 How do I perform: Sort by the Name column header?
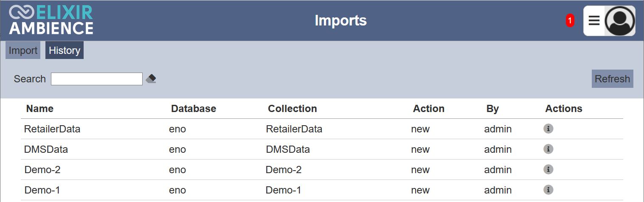(x=40, y=109)
